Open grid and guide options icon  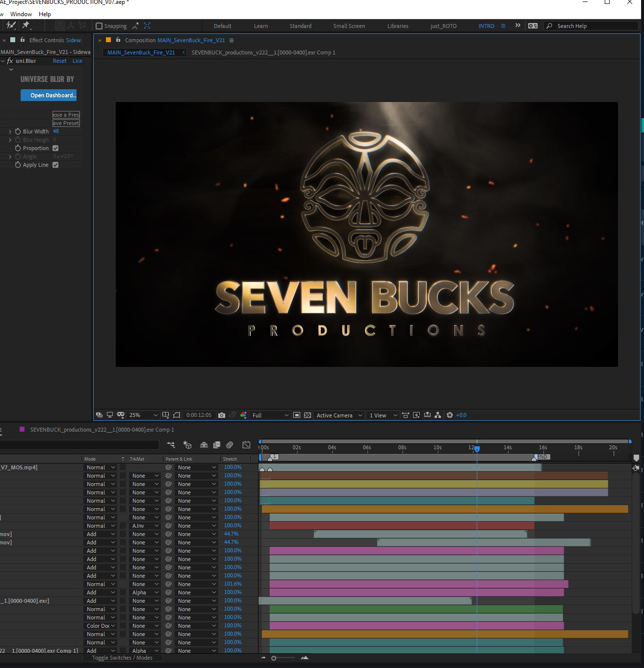click(165, 415)
